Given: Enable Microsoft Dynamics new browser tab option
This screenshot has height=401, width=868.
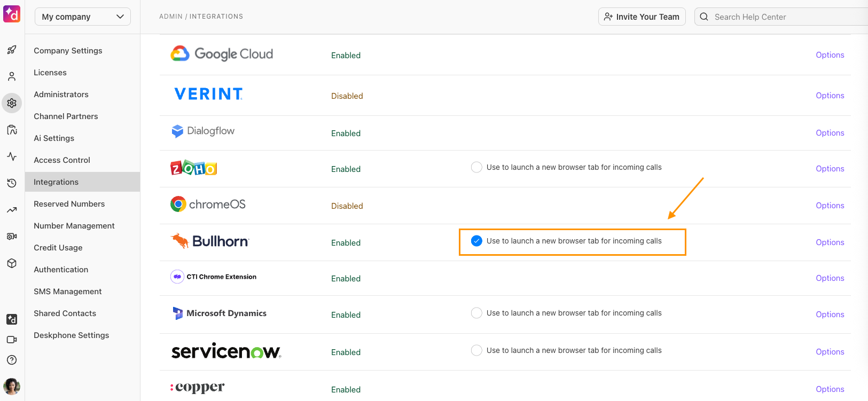Looking at the screenshot, I should pos(476,313).
